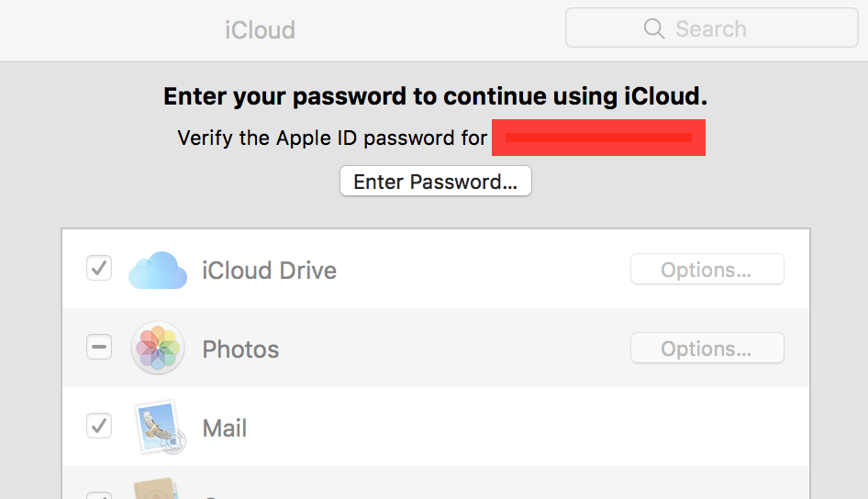Toggle the partially visible checkbox below Mail
The image size is (868, 499).
tap(99, 495)
